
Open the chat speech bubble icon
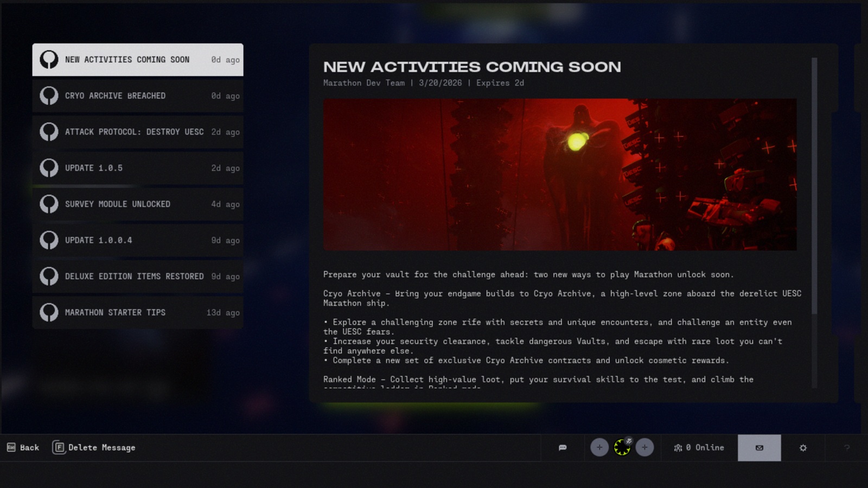click(563, 447)
